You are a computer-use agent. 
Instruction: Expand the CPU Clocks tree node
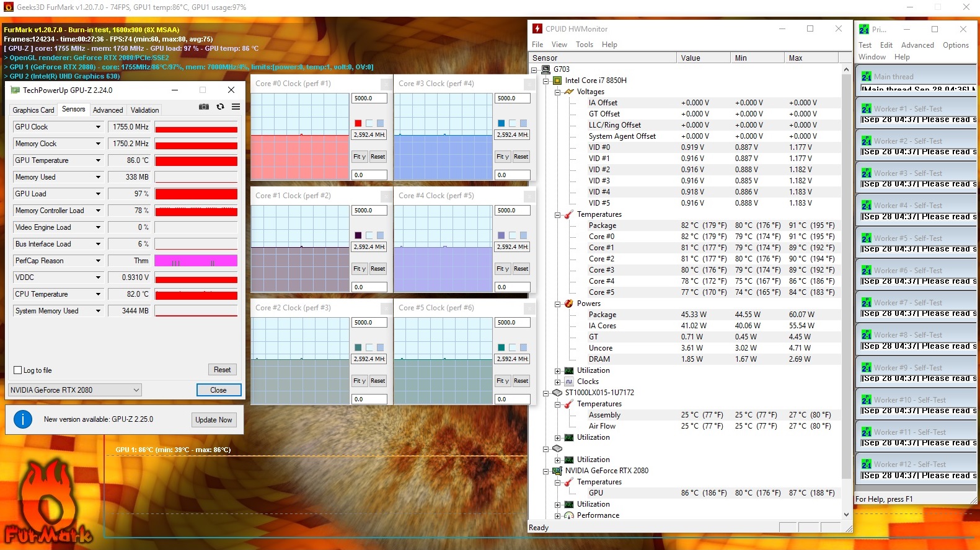point(557,382)
